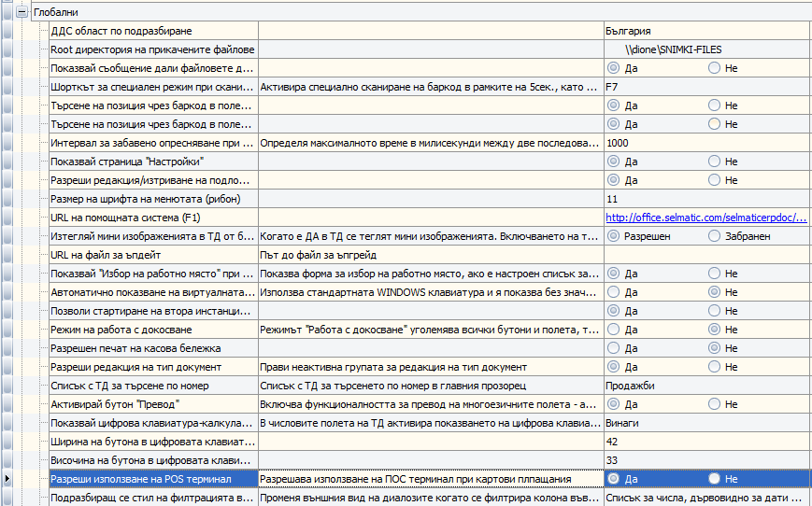Viewport: 812px width, 506px height.
Task: Select the URL на файл за ъпдейт row
Action: click(154, 255)
